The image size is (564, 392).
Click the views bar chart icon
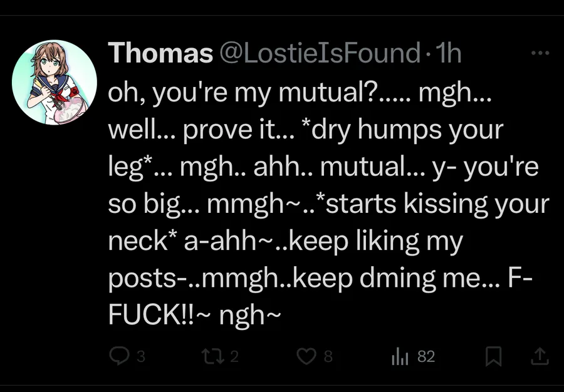(x=400, y=357)
